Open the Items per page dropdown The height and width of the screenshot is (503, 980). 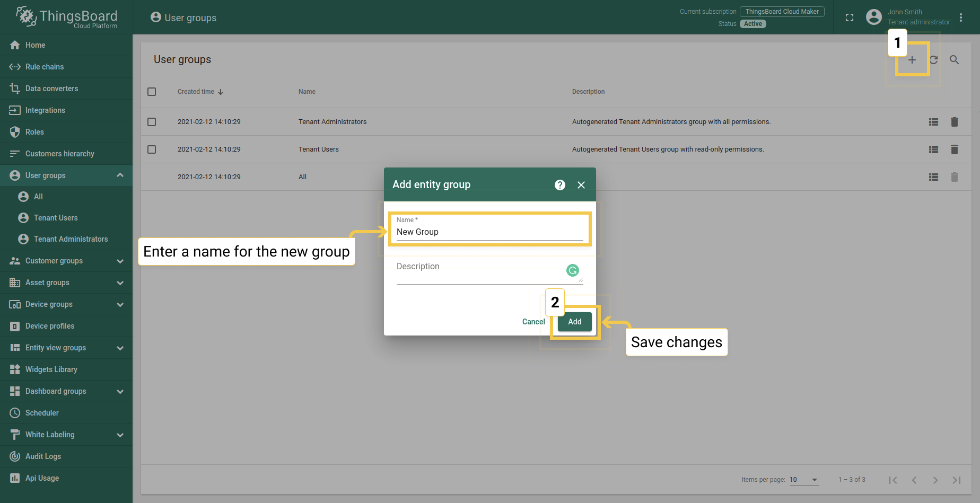(x=804, y=480)
